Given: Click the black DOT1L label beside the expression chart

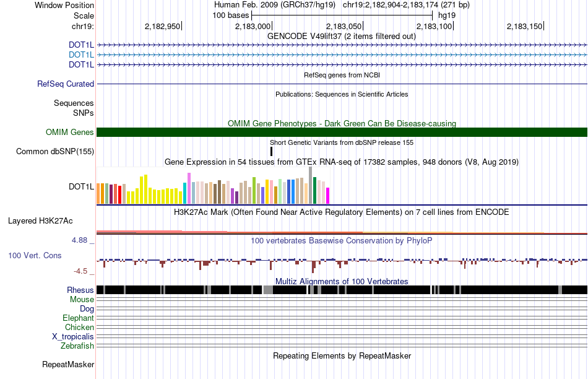Looking at the screenshot, I should [81, 186].
